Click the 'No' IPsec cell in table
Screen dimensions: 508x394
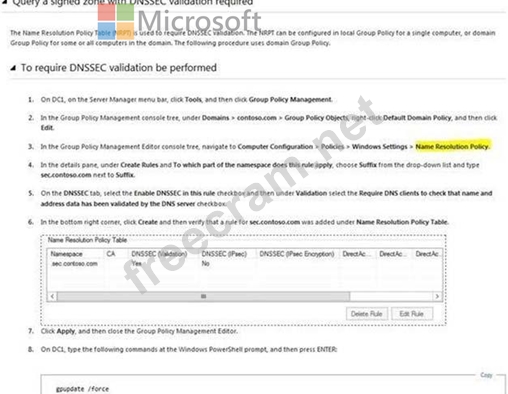206,264
